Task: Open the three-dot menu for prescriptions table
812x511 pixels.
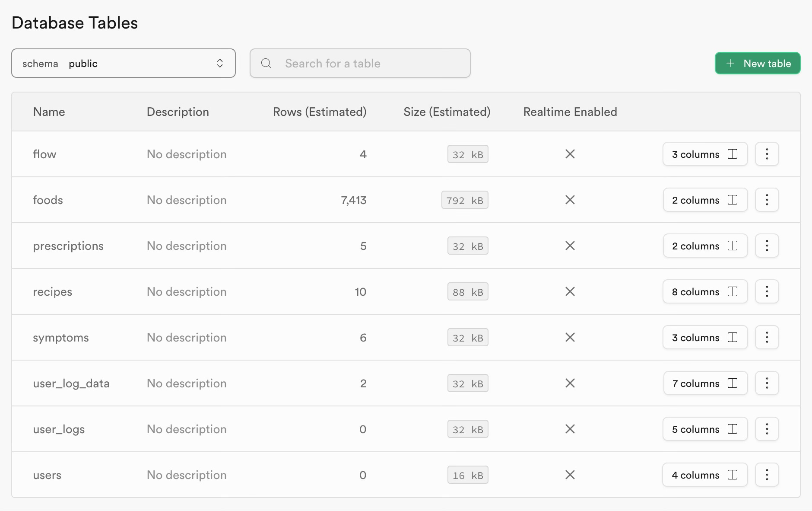Action: pyautogui.click(x=767, y=246)
